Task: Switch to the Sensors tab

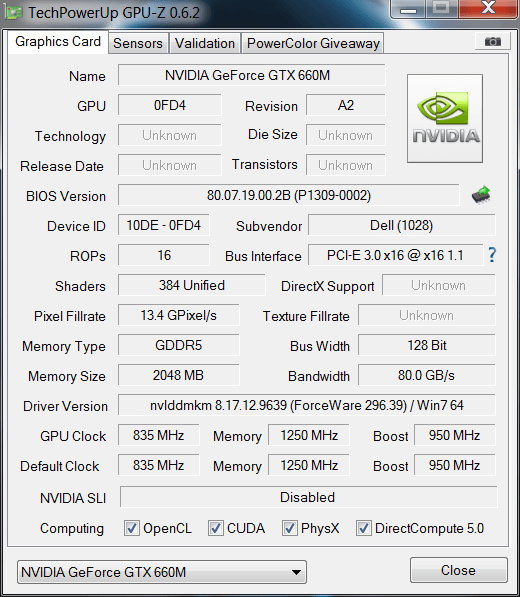Action: pos(138,43)
